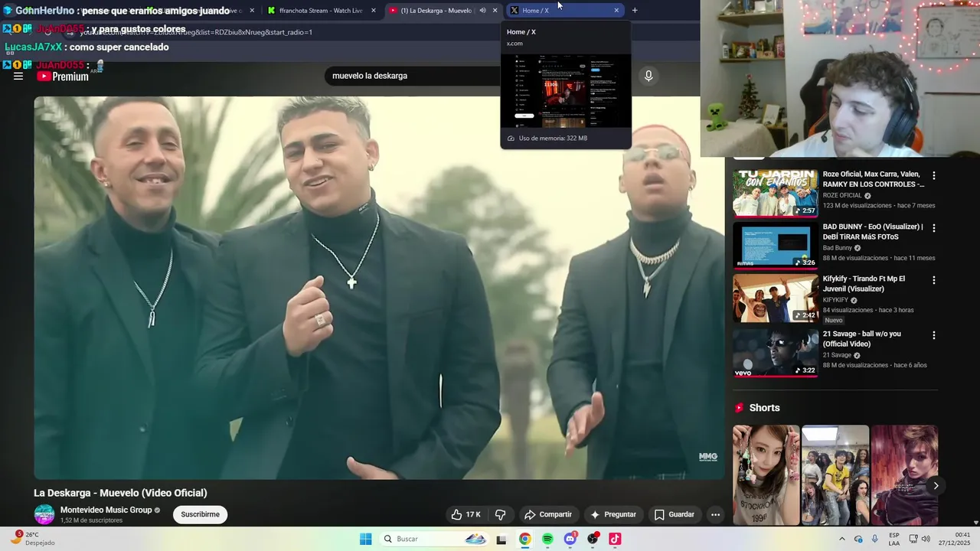Open second Shorts thumbnail with group
Screen dimensions: 980x551
(x=835, y=475)
